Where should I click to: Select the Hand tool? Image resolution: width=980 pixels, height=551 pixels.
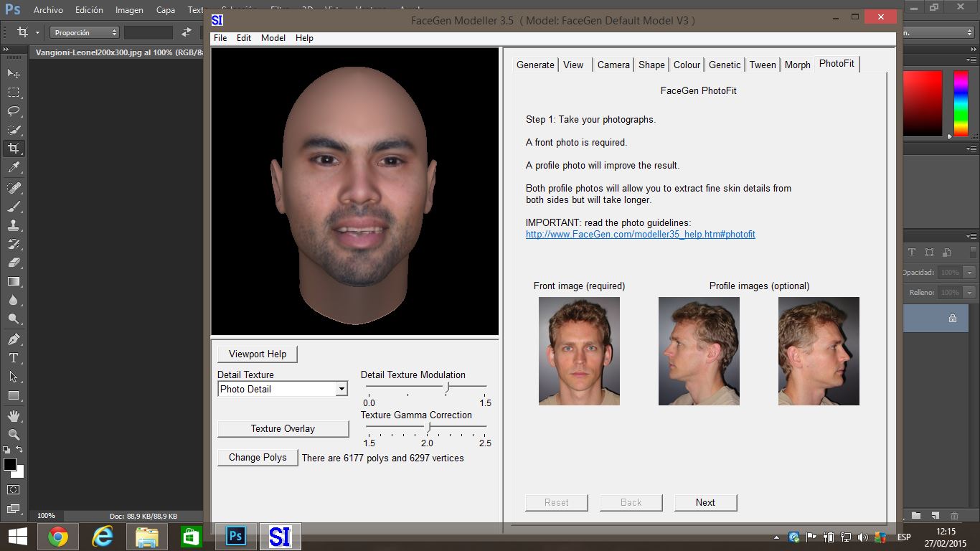click(14, 415)
